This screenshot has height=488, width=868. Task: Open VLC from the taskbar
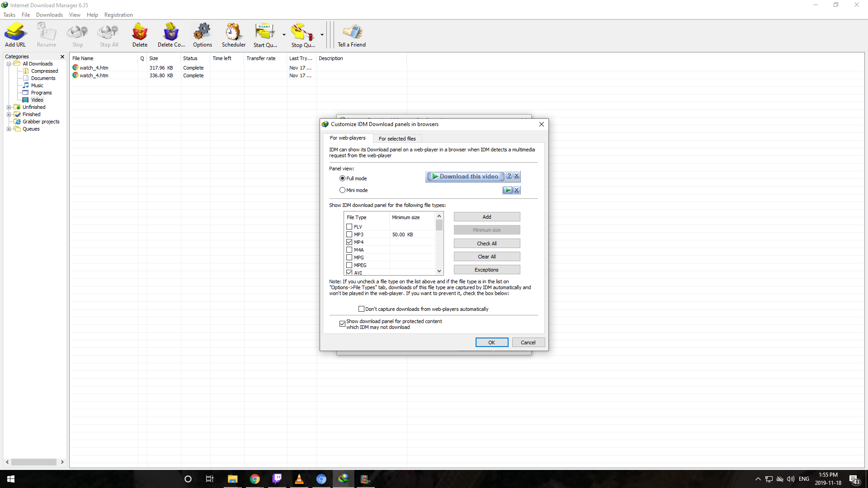pyautogui.click(x=299, y=479)
